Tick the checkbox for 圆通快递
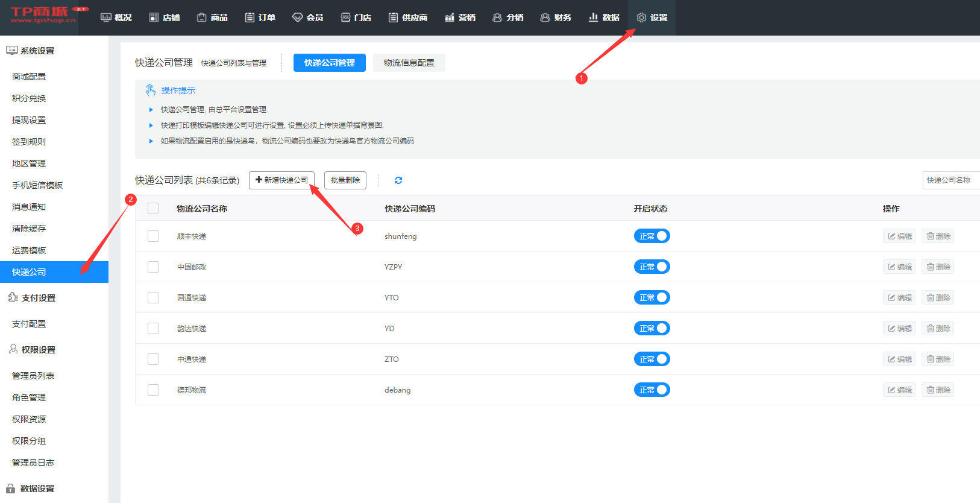Image resolution: width=980 pixels, height=503 pixels. tap(153, 298)
